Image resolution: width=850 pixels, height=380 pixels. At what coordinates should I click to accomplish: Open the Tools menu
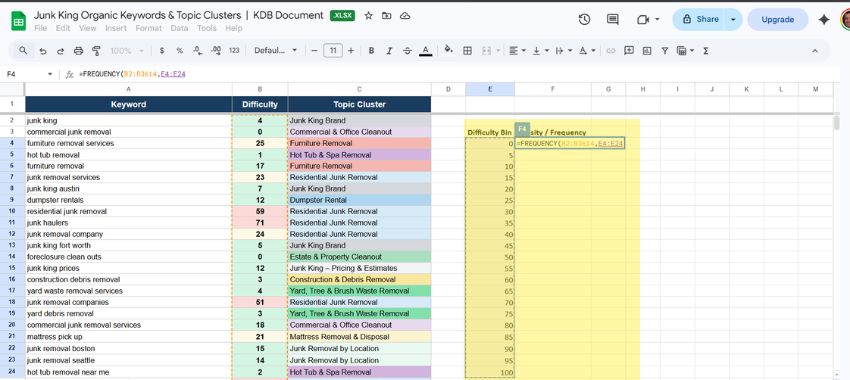tap(207, 28)
